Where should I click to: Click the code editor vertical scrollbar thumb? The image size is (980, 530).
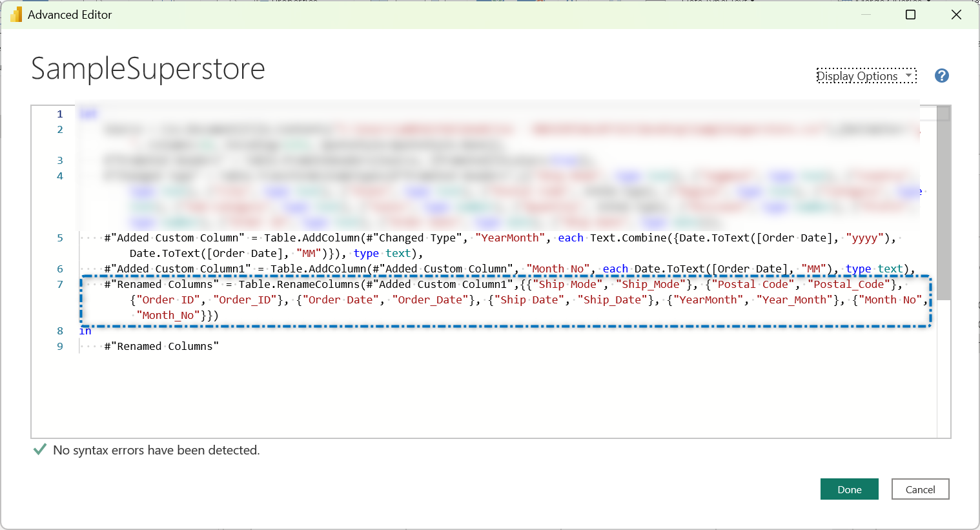click(x=943, y=203)
